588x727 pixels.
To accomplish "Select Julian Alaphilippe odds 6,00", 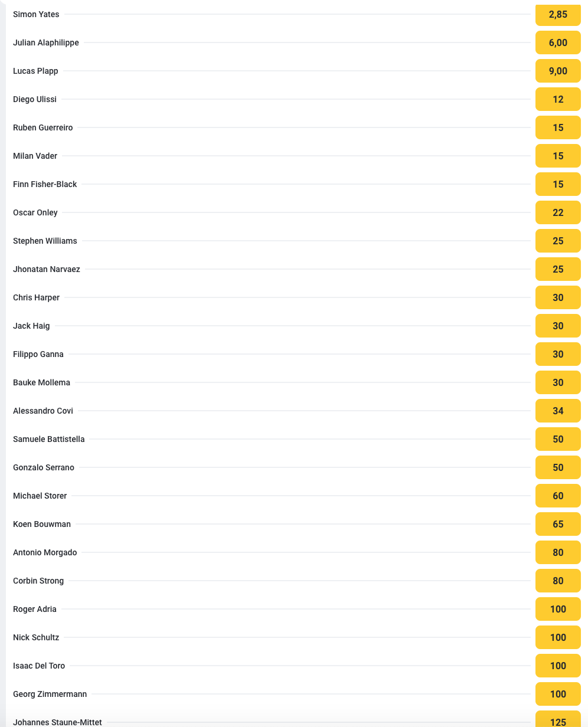I will coord(558,42).
